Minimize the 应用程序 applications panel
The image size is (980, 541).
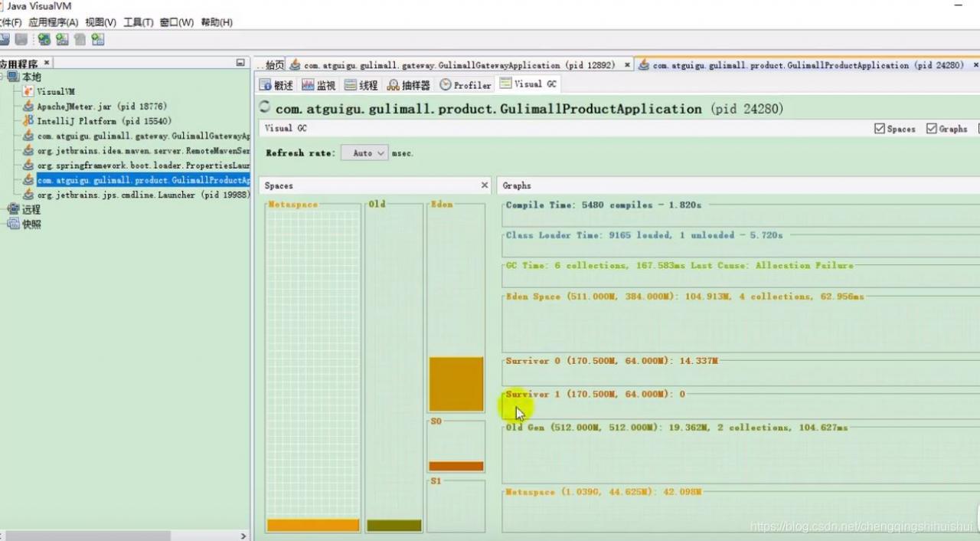tap(240, 63)
